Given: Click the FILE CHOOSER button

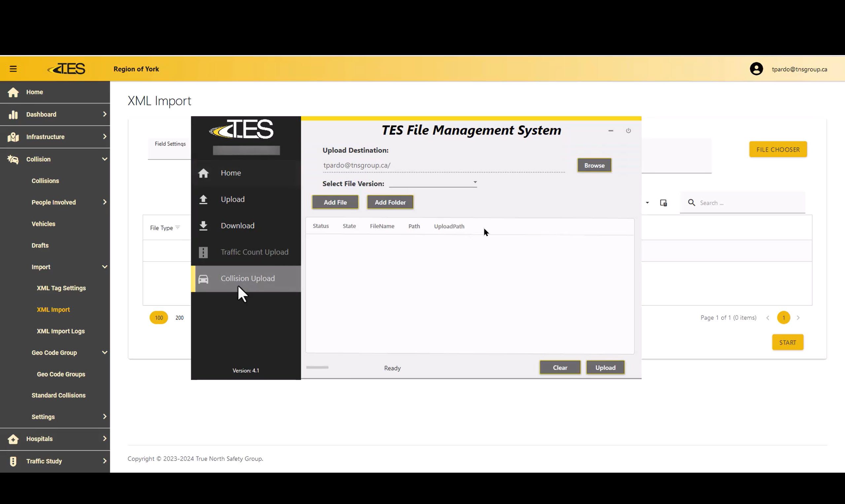Looking at the screenshot, I should 777,149.
